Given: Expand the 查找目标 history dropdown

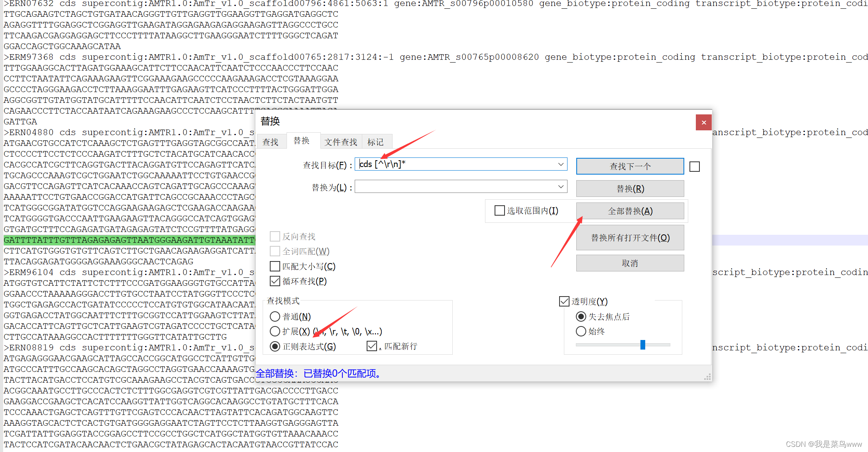Looking at the screenshot, I should 561,164.
